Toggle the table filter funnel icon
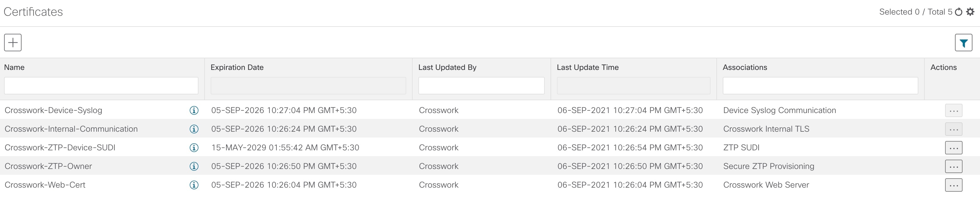 [x=964, y=43]
